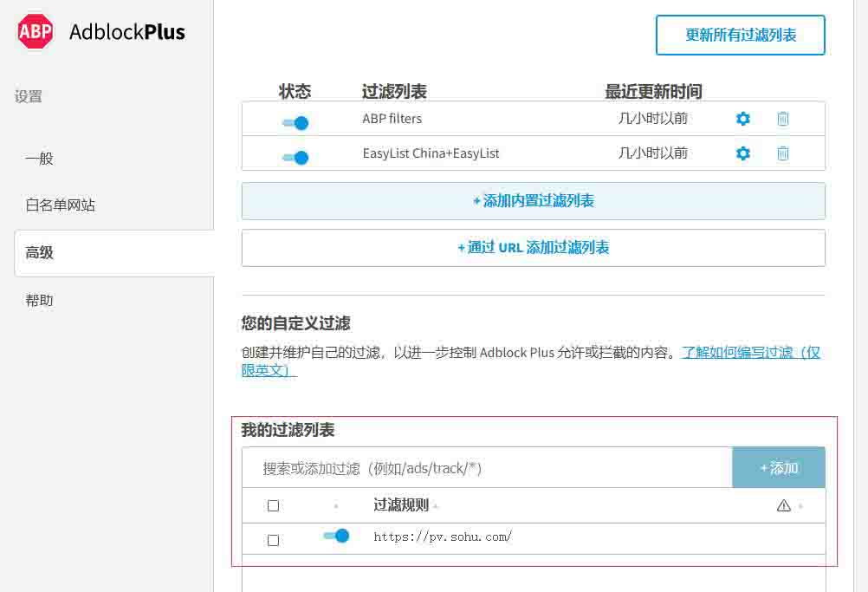The height and width of the screenshot is (592, 868).
Task: Click the 我的过滤列表 heading
Action: click(x=288, y=430)
